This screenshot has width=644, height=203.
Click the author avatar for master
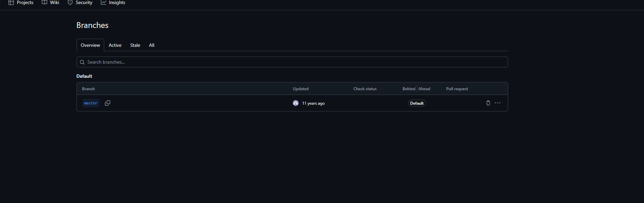pos(296,103)
